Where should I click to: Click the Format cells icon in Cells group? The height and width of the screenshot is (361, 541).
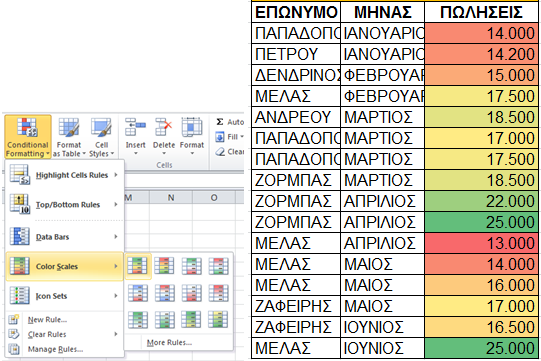click(x=192, y=127)
